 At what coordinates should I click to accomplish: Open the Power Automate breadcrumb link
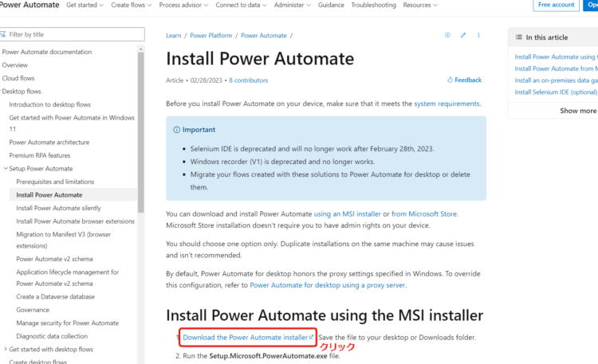click(x=264, y=36)
